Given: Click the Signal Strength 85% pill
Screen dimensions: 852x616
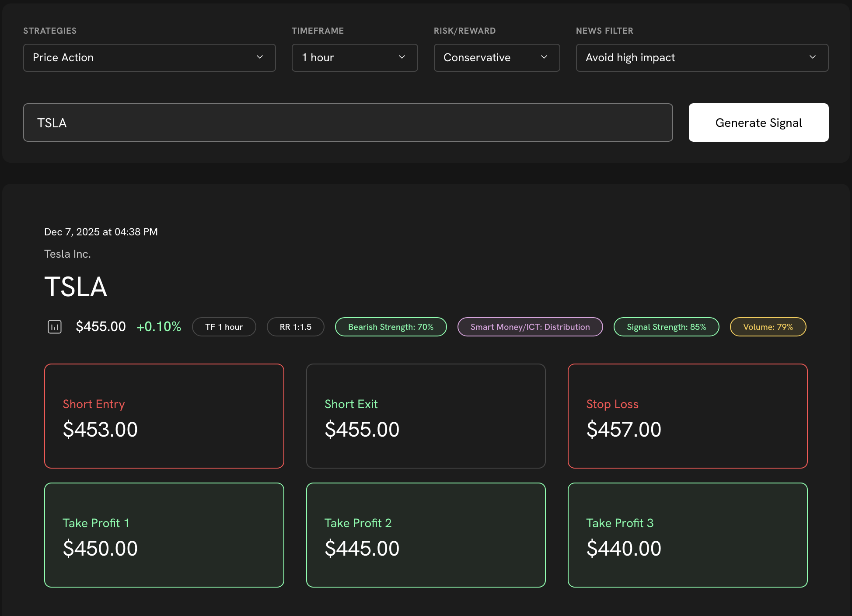Looking at the screenshot, I should coord(666,327).
